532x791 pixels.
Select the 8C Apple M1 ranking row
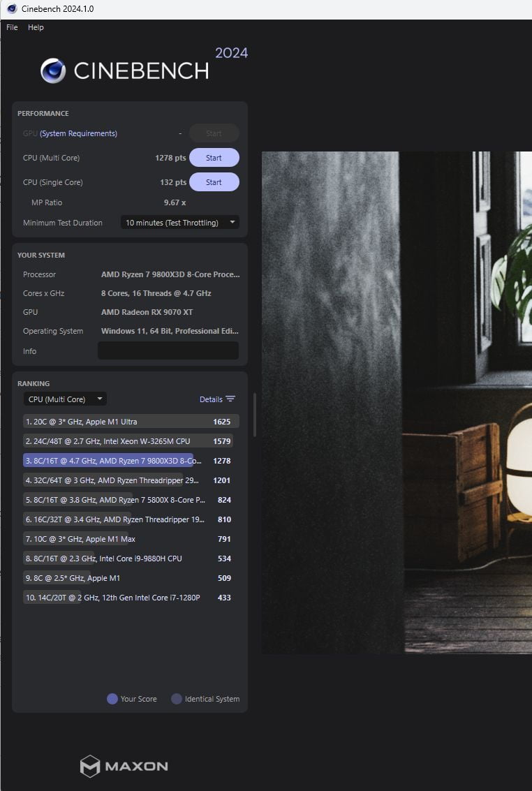[131, 578]
